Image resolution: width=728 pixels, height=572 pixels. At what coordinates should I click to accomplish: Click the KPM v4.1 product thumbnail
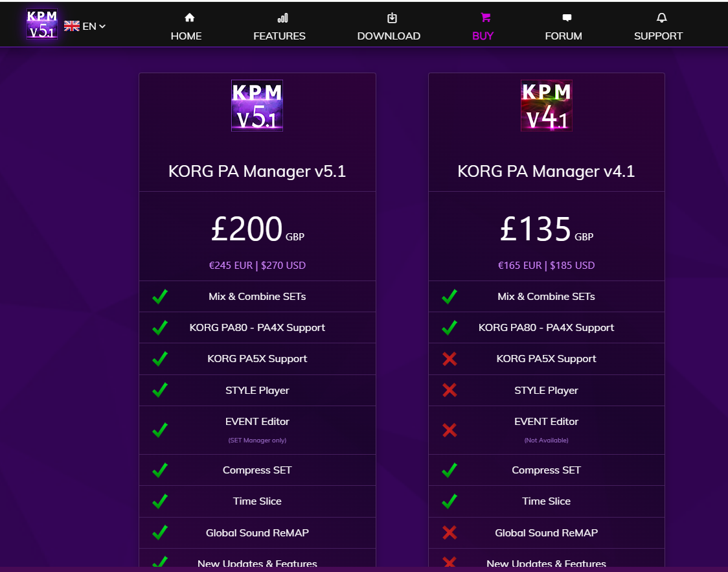point(547,106)
